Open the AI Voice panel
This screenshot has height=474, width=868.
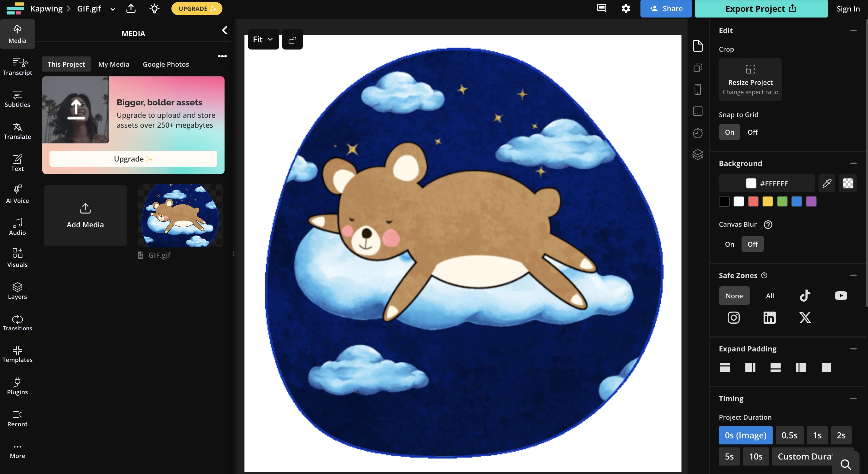coord(17,194)
